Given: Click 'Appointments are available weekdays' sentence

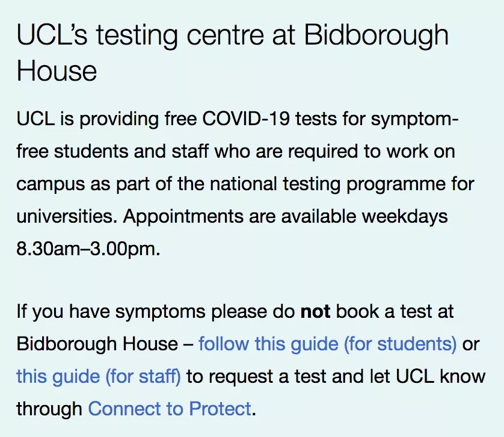Looking at the screenshot, I should tap(285, 215).
